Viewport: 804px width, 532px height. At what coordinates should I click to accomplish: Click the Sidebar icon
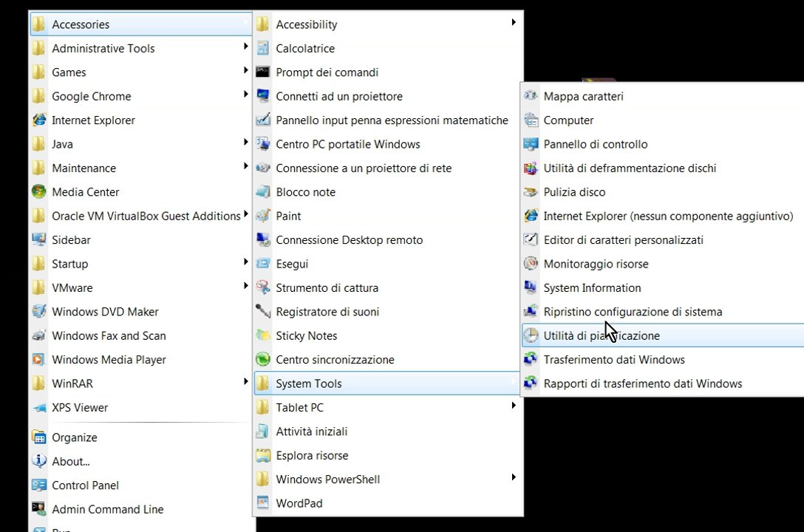point(39,240)
